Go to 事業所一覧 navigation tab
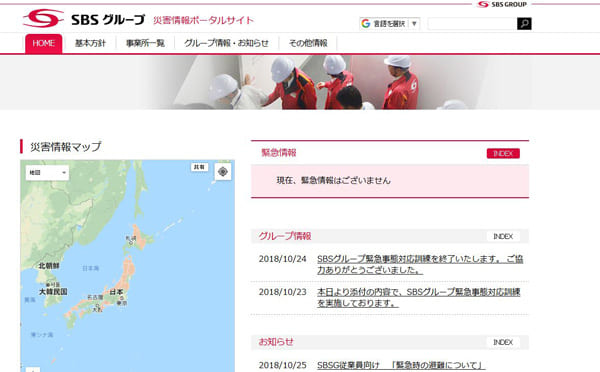The width and height of the screenshot is (600, 372). tap(145, 43)
